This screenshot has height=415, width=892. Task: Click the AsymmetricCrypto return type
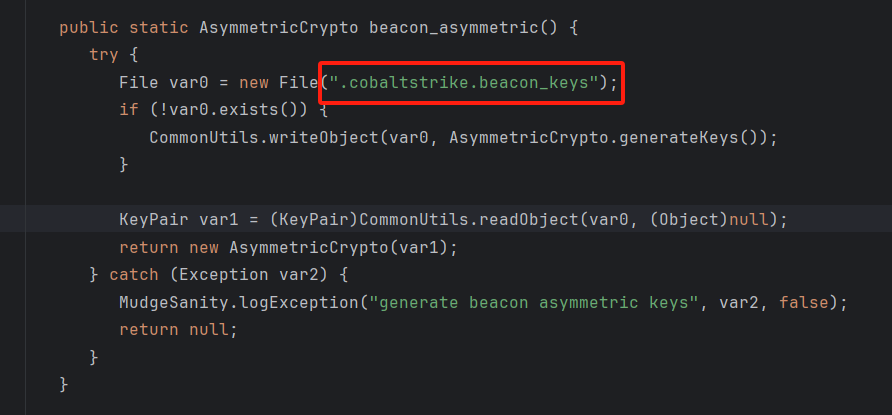(278, 28)
